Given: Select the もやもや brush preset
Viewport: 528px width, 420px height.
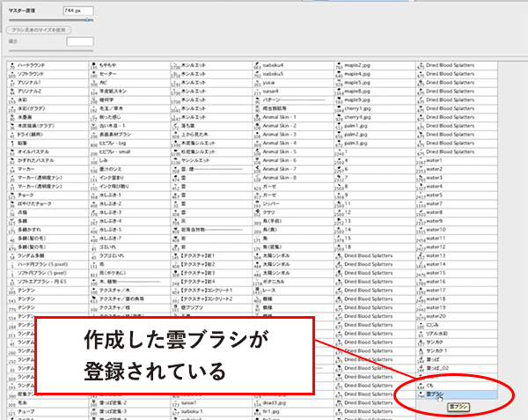Looking at the screenshot, I should pyautogui.click(x=129, y=65).
